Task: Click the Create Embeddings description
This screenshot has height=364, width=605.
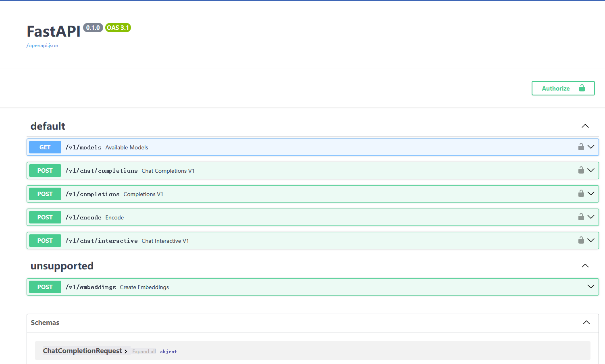Action: [x=144, y=287]
